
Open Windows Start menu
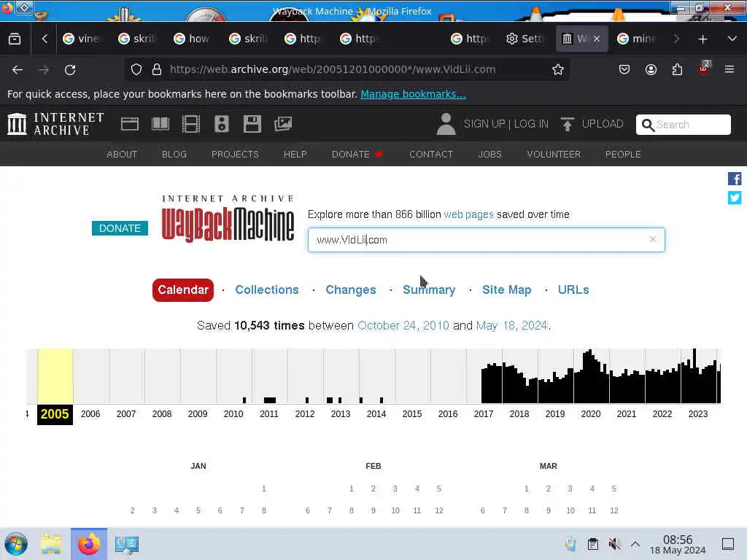(16, 544)
